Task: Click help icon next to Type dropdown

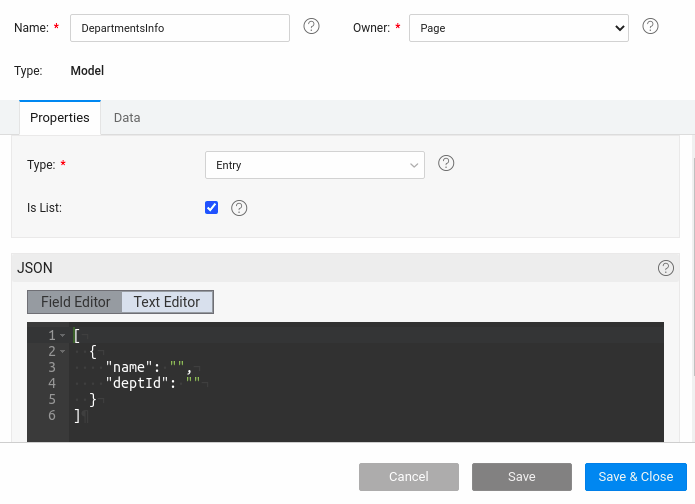Action: [x=446, y=164]
